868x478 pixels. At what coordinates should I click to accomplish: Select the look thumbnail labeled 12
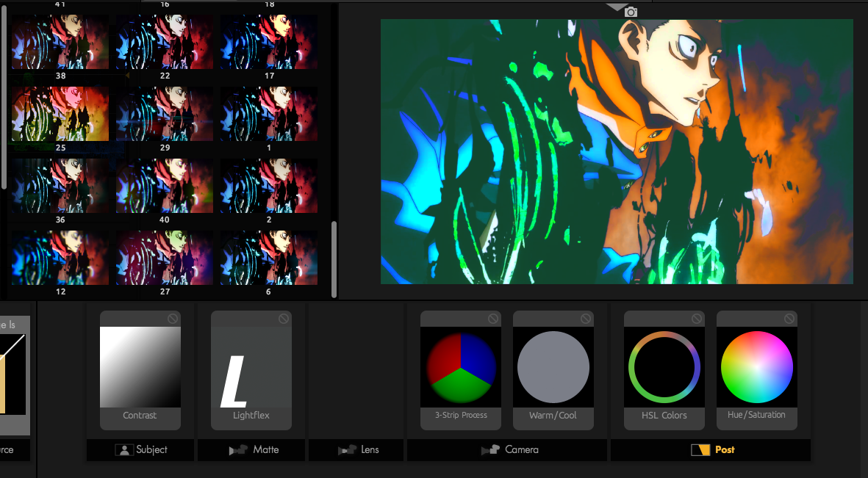click(60, 258)
